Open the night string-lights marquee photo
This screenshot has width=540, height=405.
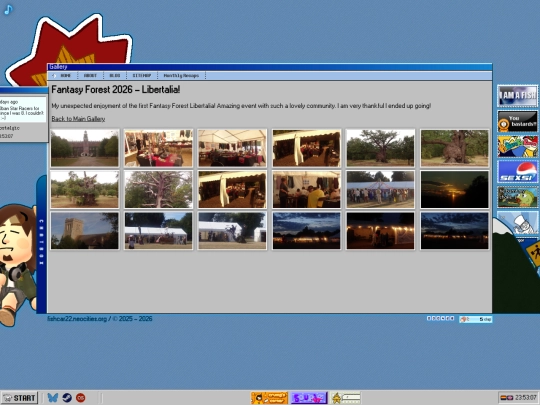click(x=380, y=231)
